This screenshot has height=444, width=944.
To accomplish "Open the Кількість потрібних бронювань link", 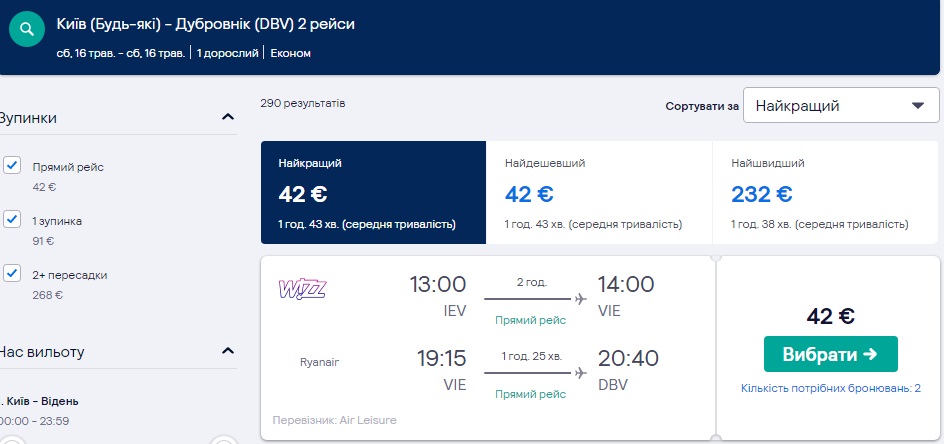I will [830, 388].
